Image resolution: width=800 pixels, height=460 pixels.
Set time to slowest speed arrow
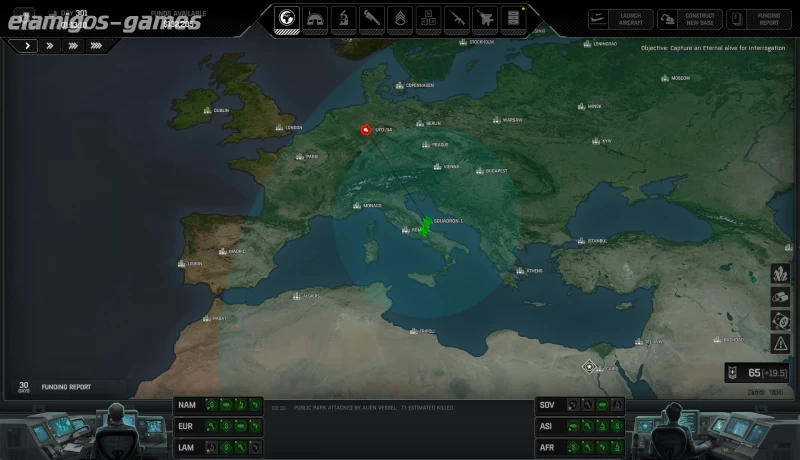[x=27, y=45]
